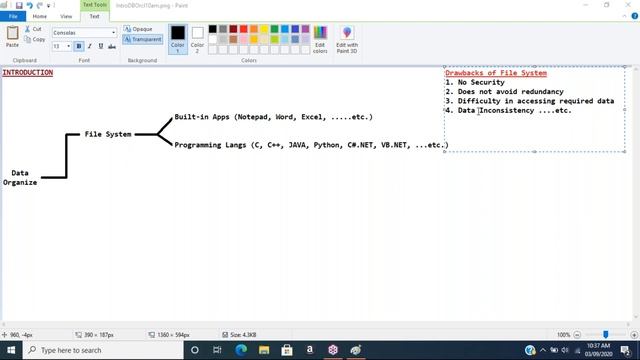This screenshot has height=360, width=640.
Task: Switch to the Home ribbon tab
Action: click(x=40, y=16)
